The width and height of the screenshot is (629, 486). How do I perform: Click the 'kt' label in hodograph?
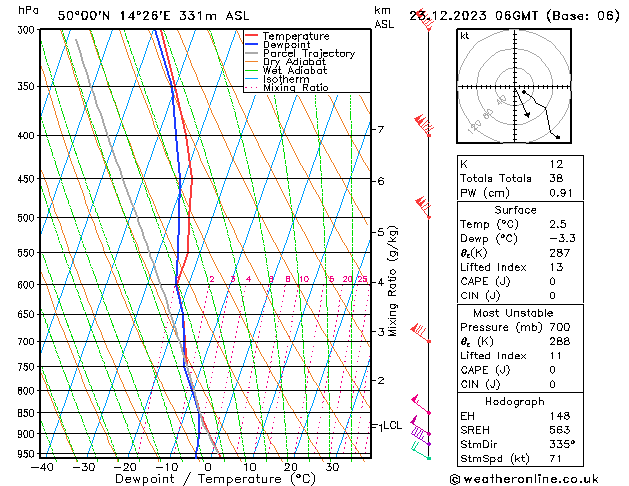pyautogui.click(x=465, y=36)
